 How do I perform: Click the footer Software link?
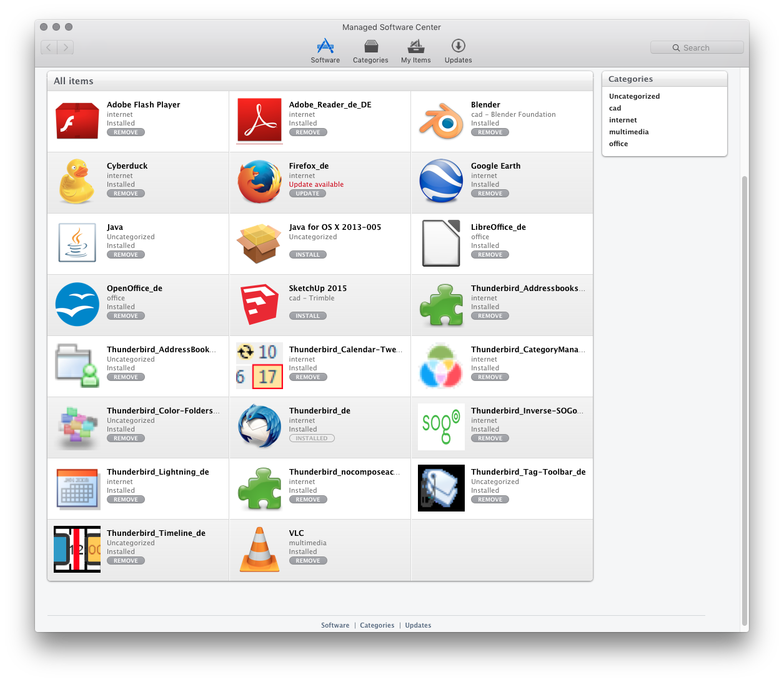[335, 625]
